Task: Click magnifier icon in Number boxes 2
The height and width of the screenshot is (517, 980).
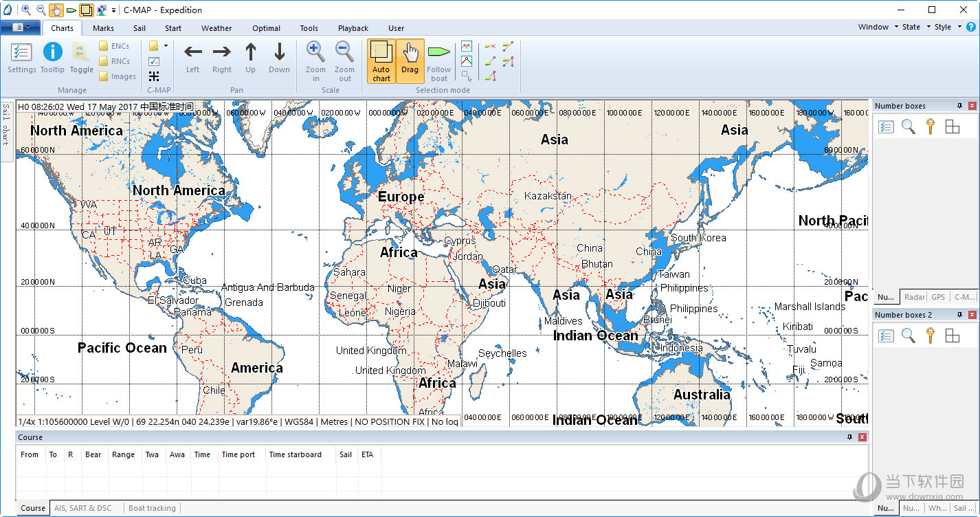Action: click(x=909, y=335)
